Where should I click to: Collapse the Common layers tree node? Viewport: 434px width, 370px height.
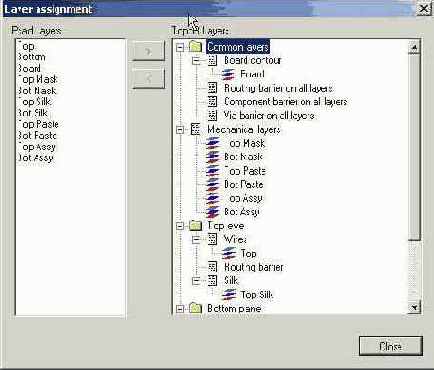(180, 47)
